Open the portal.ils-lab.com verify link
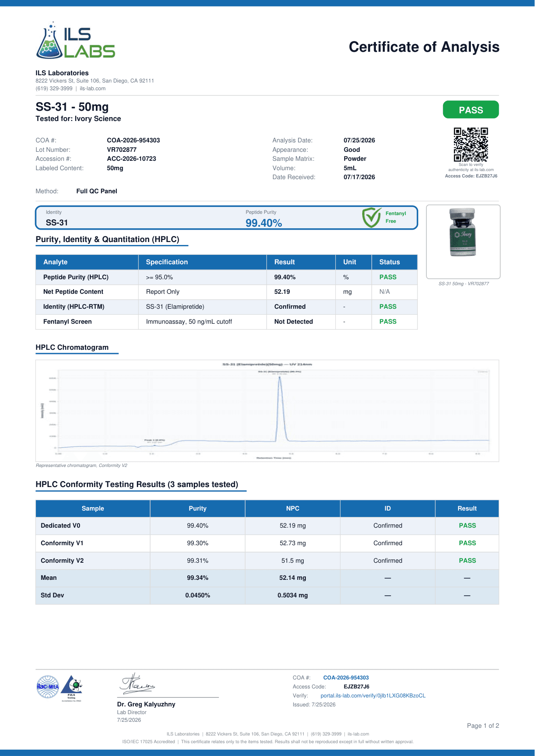This screenshot has width=535, height=756. [373, 696]
